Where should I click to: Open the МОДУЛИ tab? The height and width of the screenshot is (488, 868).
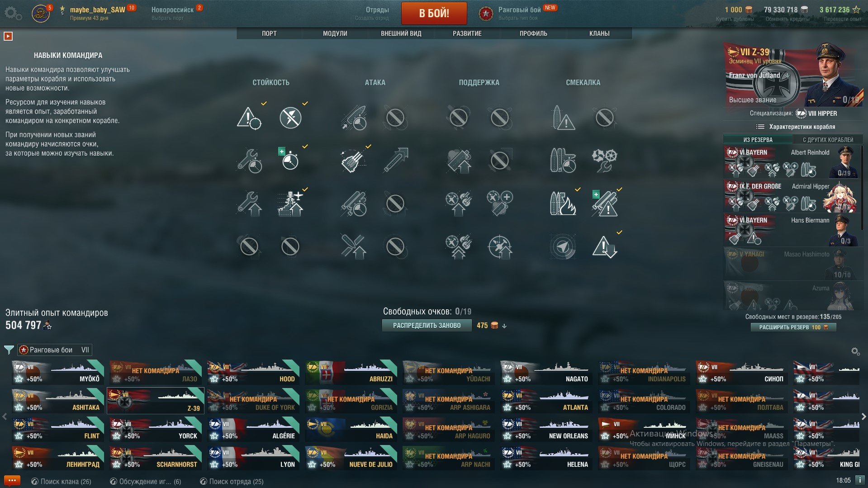(335, 33)
